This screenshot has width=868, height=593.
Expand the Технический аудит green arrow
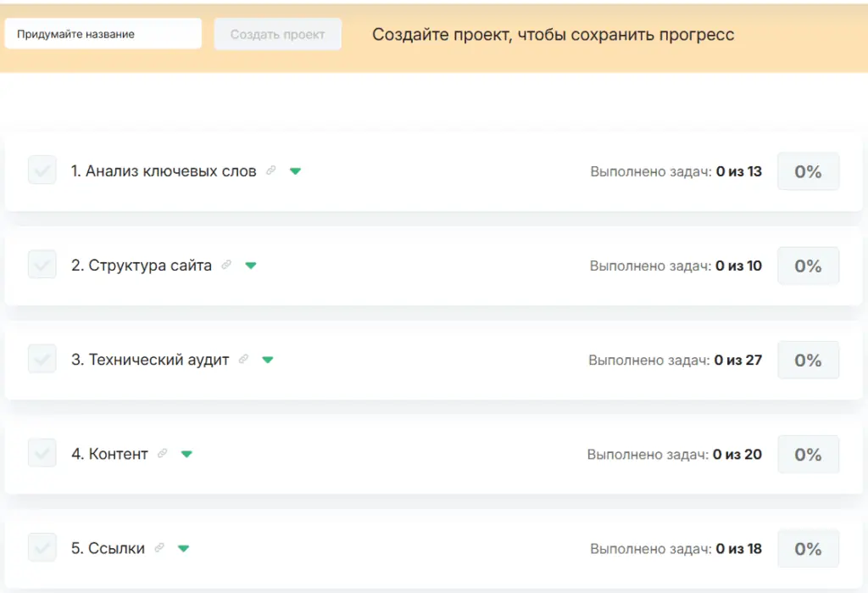point(268,360)
